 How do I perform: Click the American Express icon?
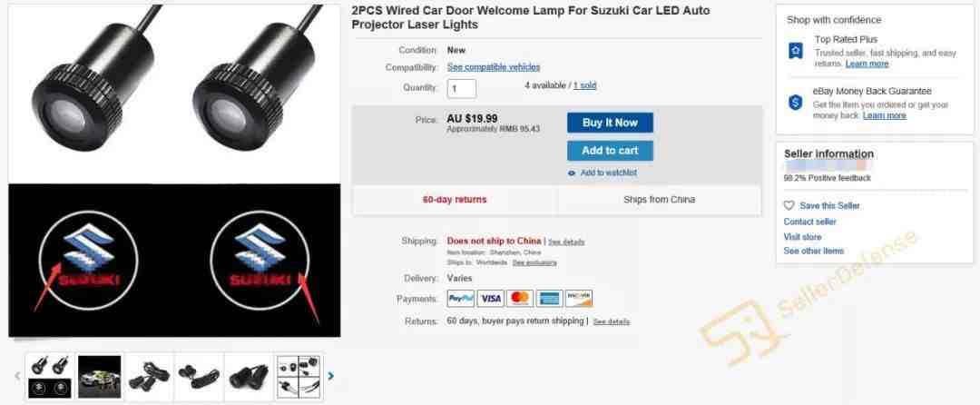(x=549, y=299)
